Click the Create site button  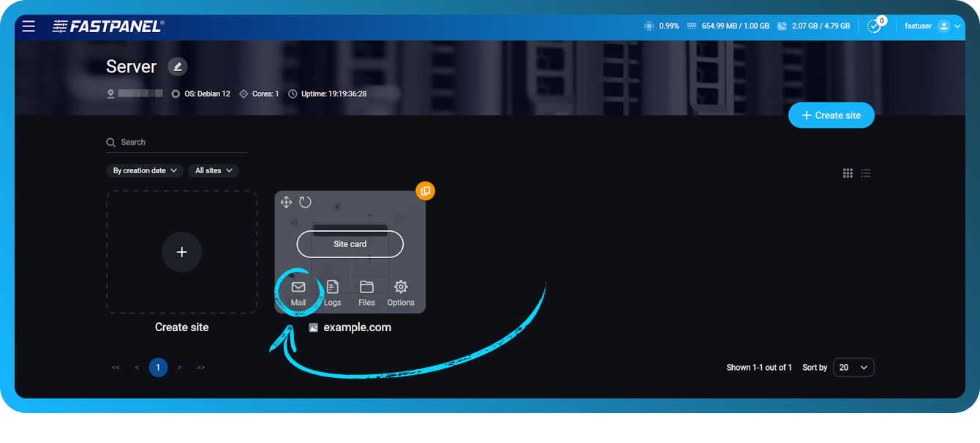[x=831, y=115]
